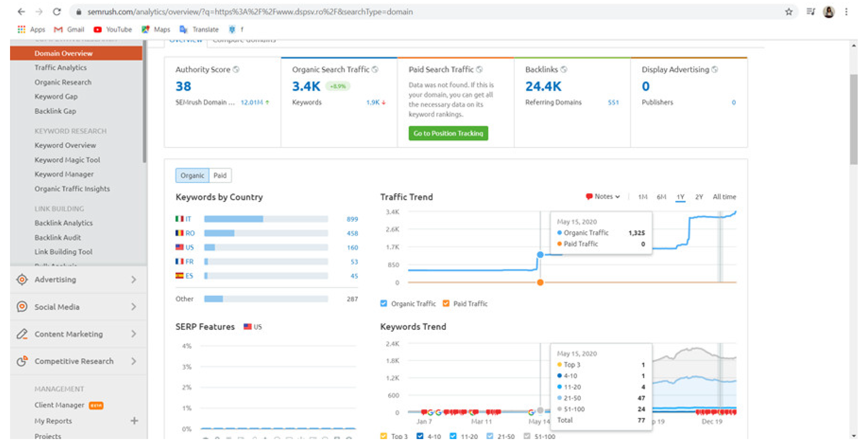This screenshot has height=445, width=868.
Task: Click the Social Media sidebar icon
Action: click(x=22, y=307)
